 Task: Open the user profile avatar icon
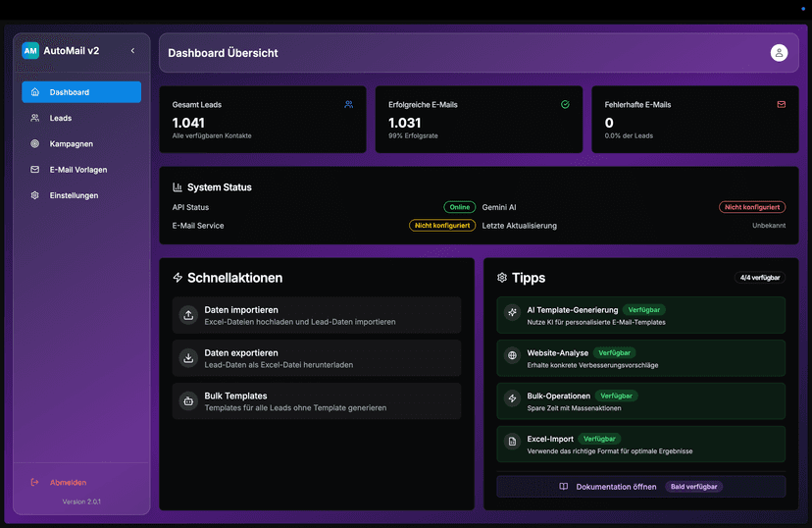[x=779, y=53]
